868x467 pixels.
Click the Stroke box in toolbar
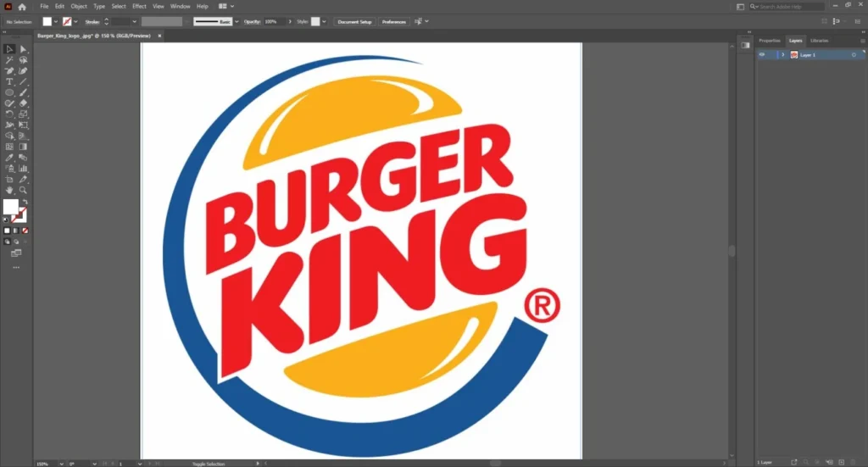[x=20, y=214]
